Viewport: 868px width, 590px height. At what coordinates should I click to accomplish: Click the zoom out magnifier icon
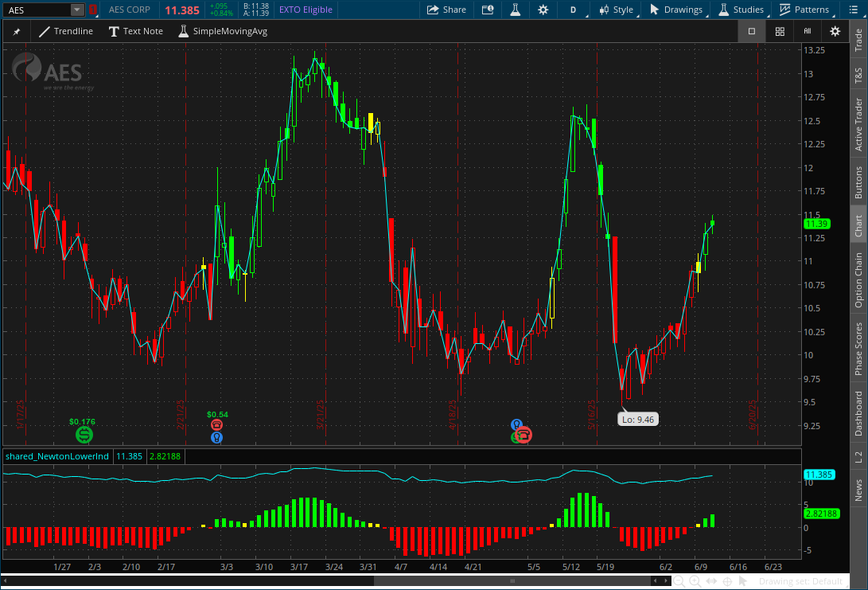click(679, 581)
